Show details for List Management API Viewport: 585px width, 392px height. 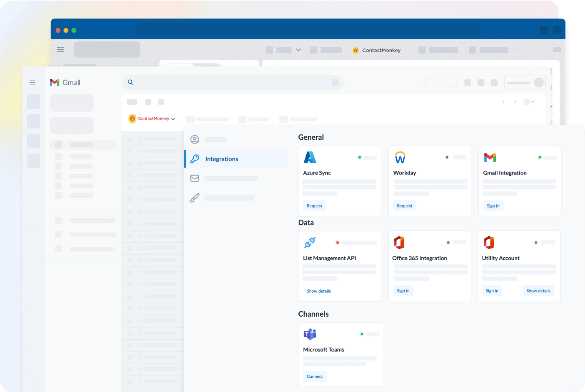318,291
